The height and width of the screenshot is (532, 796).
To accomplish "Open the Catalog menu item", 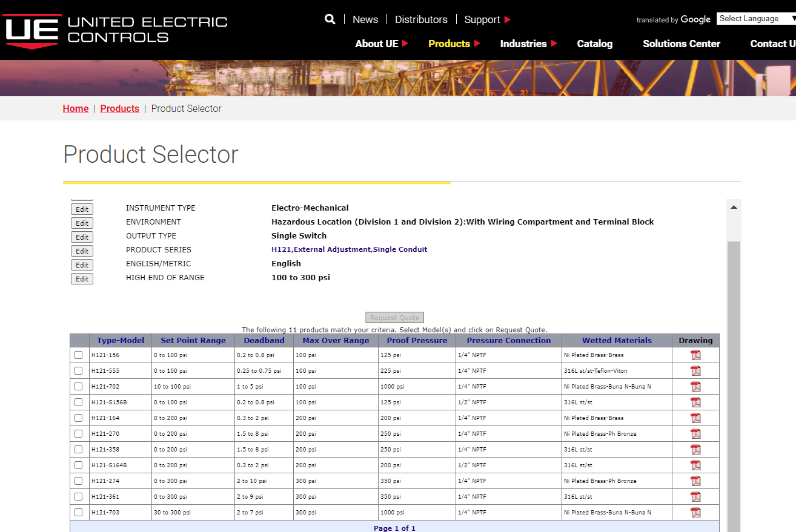I will pos(594,44).
